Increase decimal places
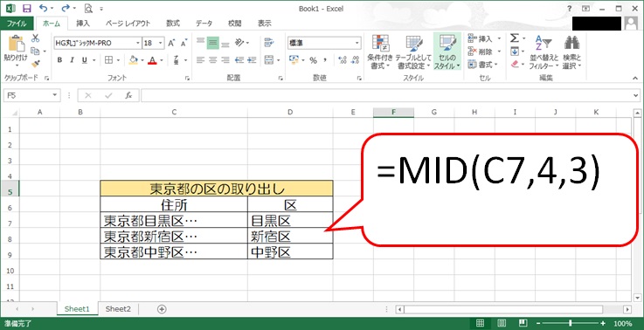Image resolution: width=644 pixels, height=330 pixels. (x=343, y=60)
